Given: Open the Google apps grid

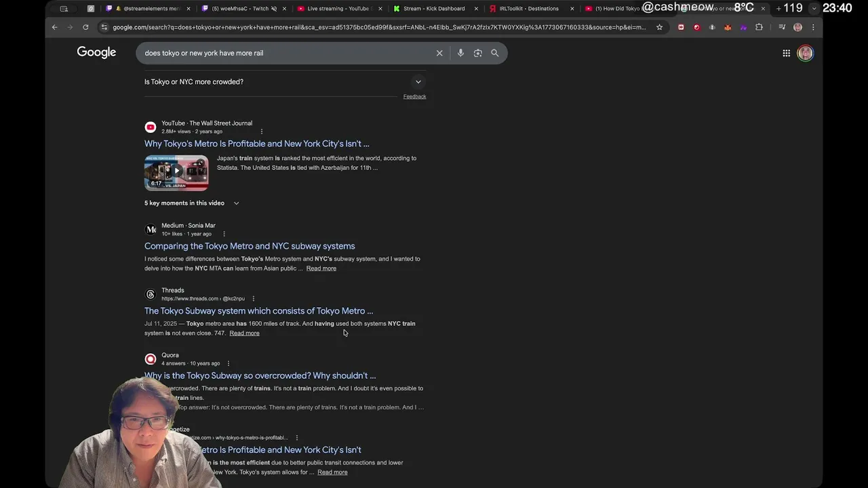Looking at the screenshot, I should coord(786,53).
